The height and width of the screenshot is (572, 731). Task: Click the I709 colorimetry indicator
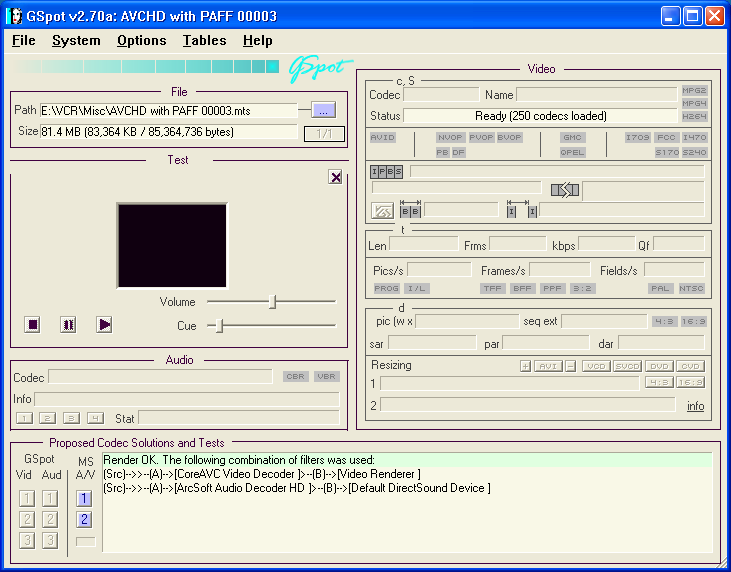pos(637,138)
